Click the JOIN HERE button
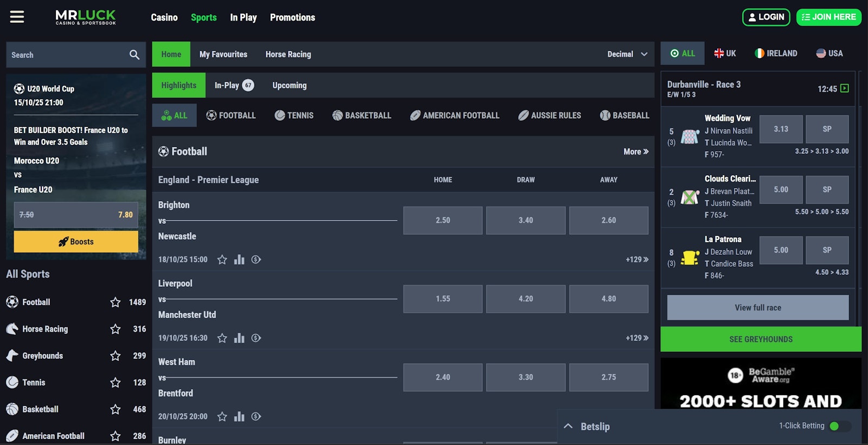Image resolution: width=868 pixels, height=445 pixels. 828,17
